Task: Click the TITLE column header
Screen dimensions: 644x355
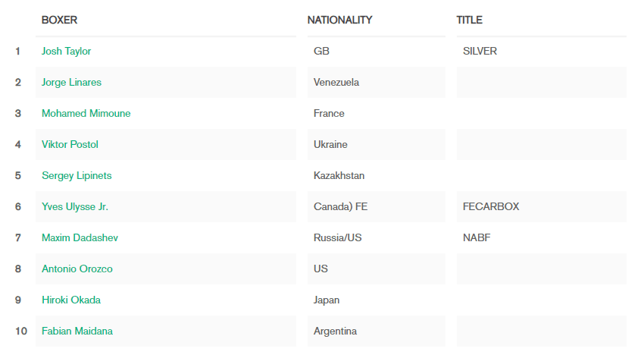Action: click(470, 20)
